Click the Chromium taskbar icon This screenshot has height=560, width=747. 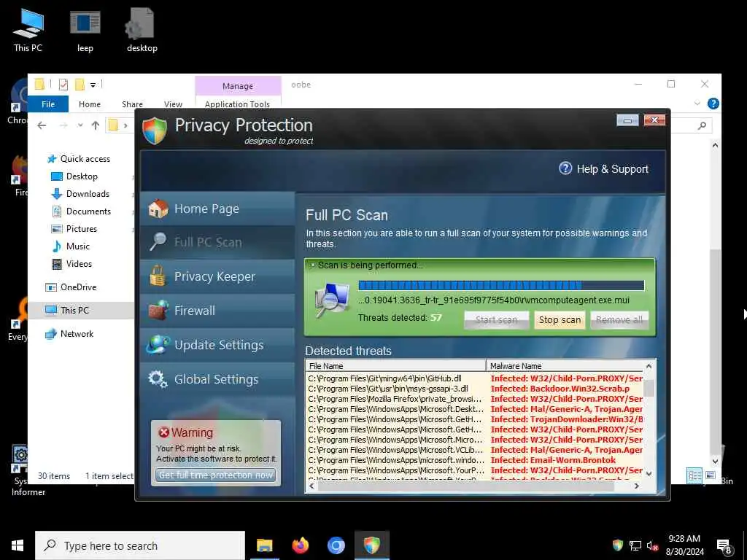tap(336, 545)
